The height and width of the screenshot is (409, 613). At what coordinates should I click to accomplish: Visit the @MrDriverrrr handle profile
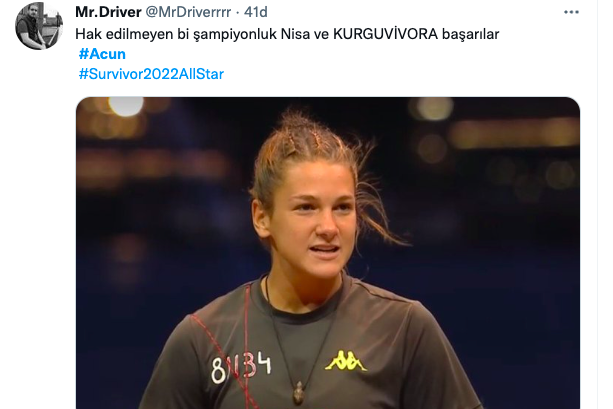point(188,12)
